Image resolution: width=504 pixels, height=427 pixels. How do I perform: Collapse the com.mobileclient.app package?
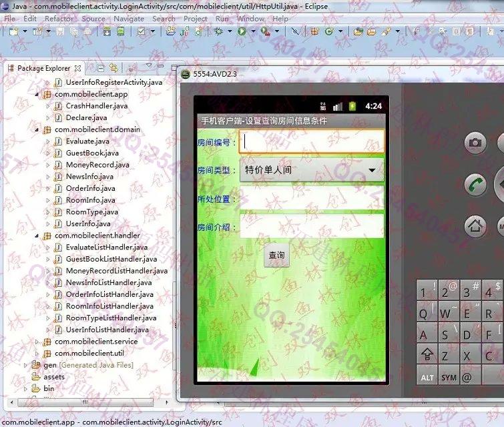pos(36,94)
